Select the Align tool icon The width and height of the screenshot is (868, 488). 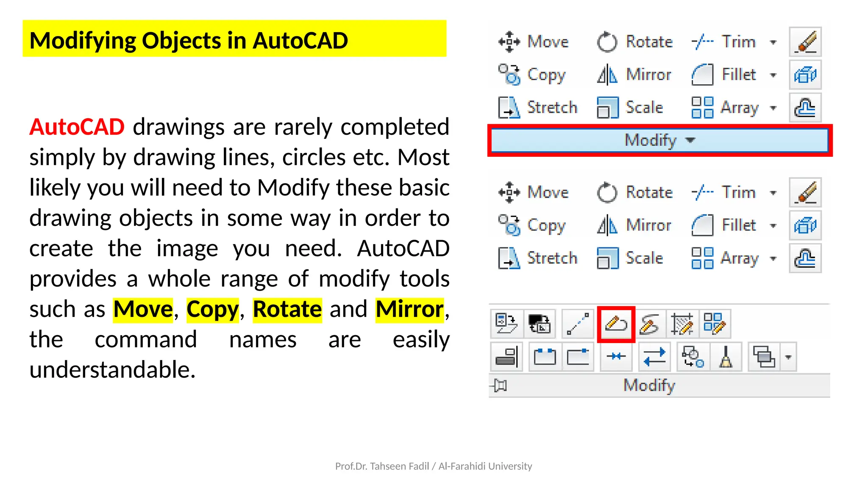click(x=507, y=357)
